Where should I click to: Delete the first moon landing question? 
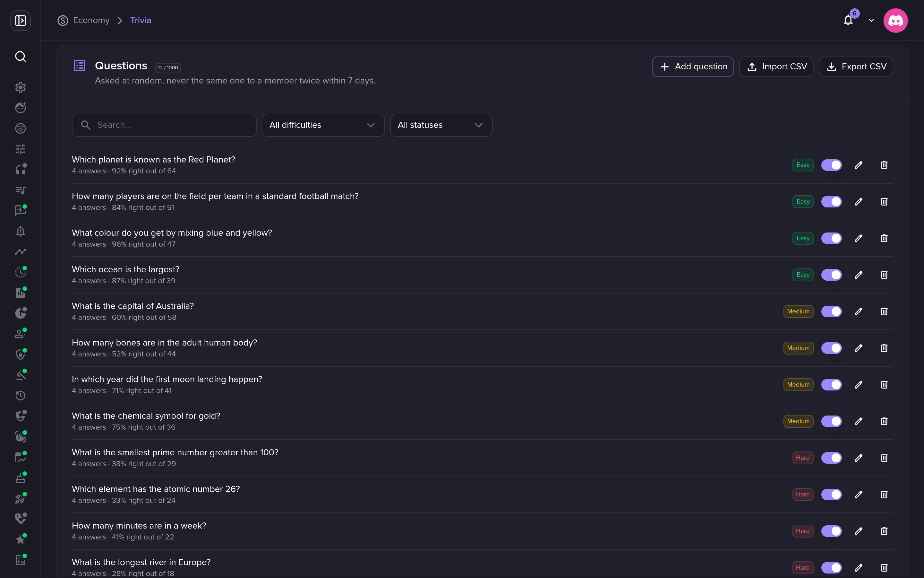tap(884, 385)
